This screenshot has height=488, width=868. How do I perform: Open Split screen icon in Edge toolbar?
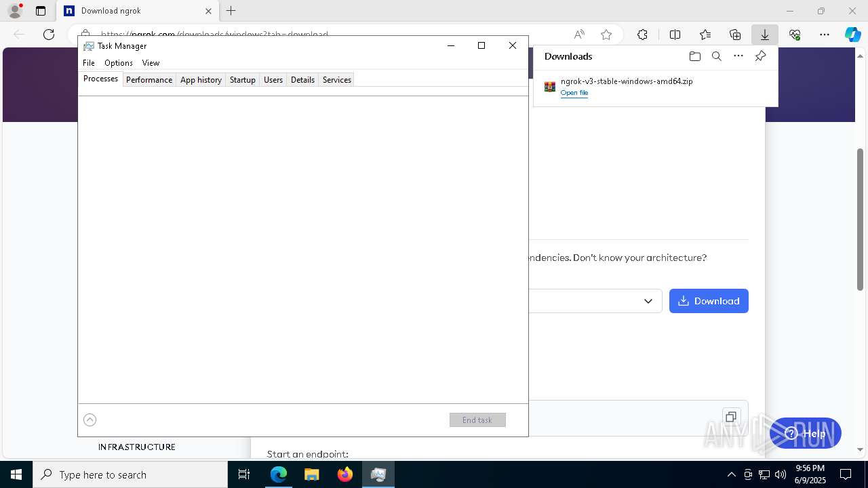675,35
